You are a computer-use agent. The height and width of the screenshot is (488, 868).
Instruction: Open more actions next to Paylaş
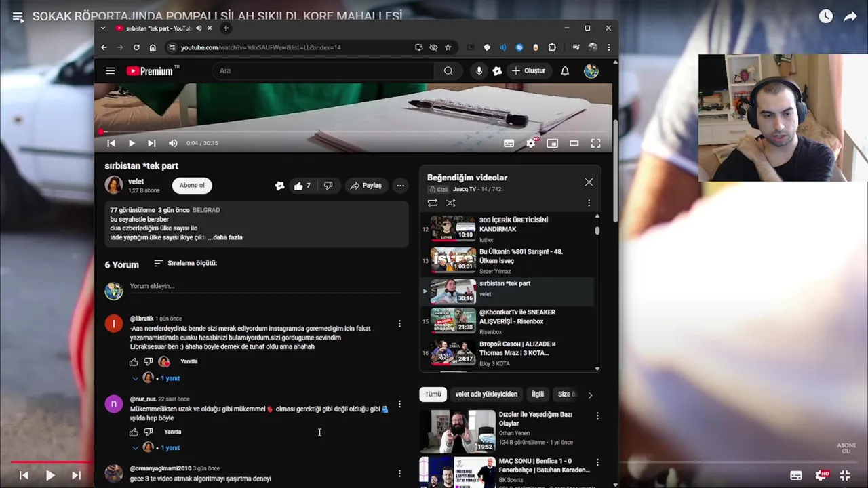coord(400,186)
